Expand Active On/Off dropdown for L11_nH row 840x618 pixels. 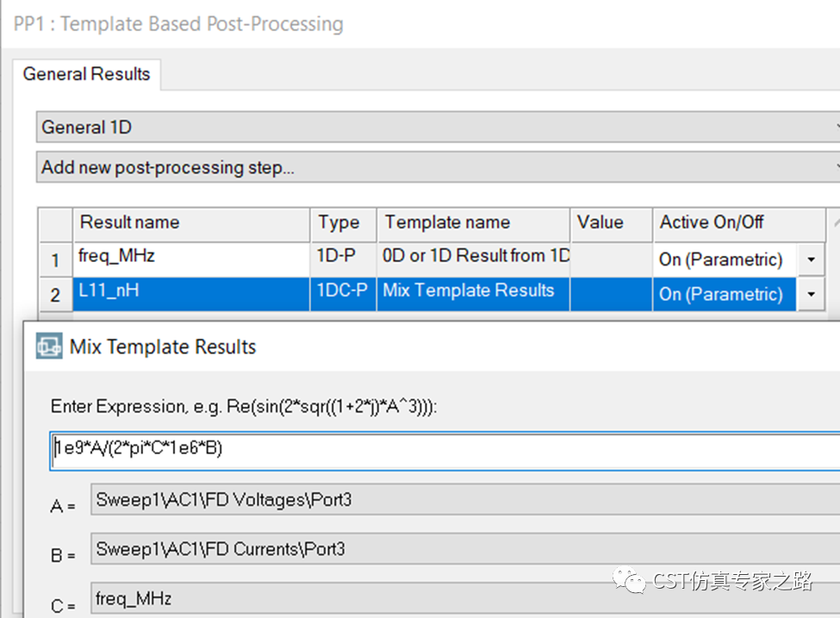(811, 294)
